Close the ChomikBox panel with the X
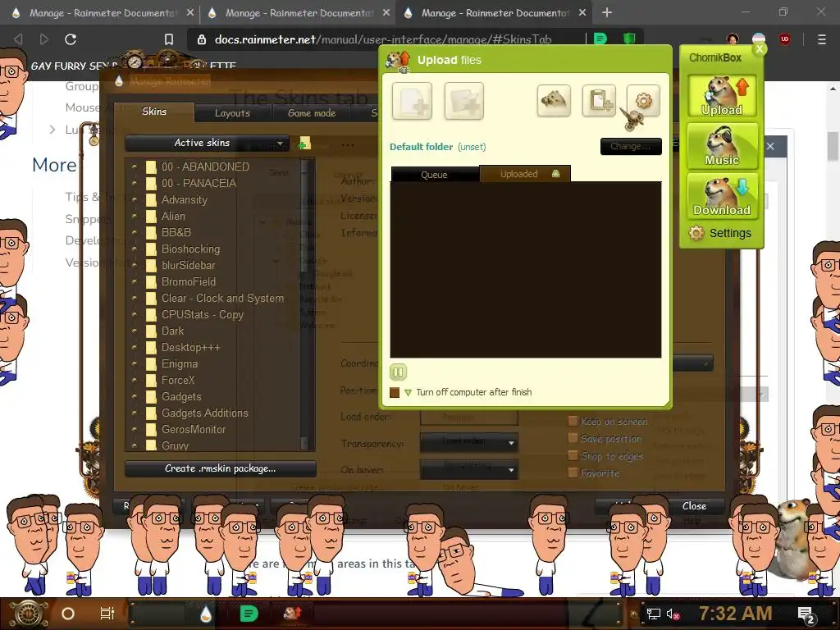Image resolution: width=840 pixels, height=630 pixels. [x=760, y=49]
